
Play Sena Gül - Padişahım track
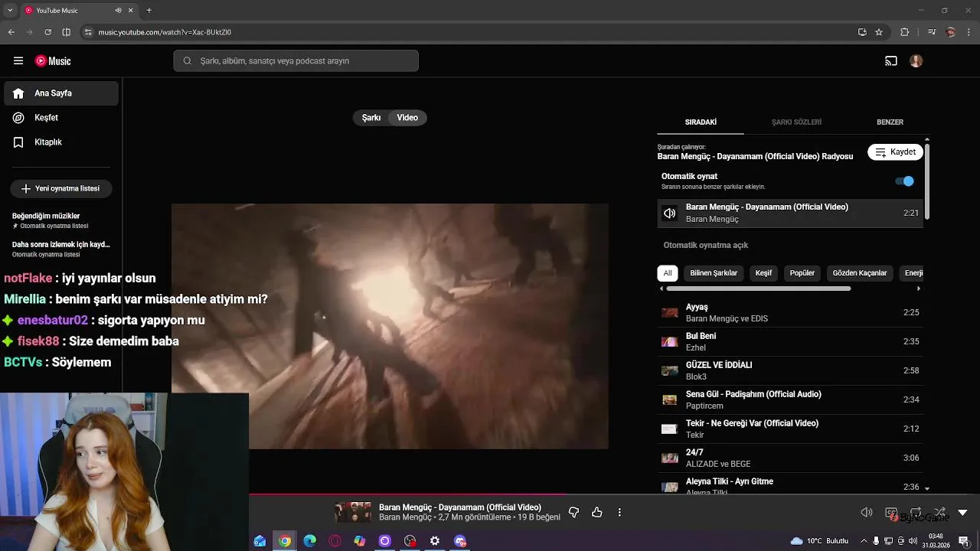[790, 399]
